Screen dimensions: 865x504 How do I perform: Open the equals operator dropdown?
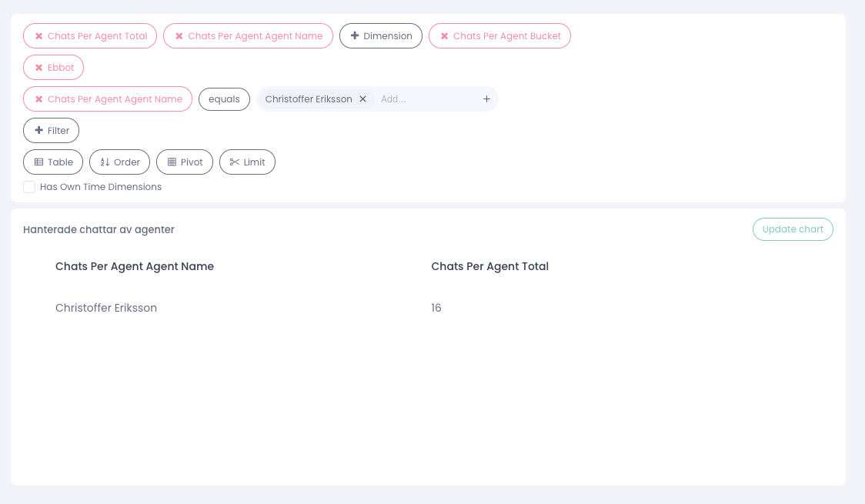click(x=224, y=99)
